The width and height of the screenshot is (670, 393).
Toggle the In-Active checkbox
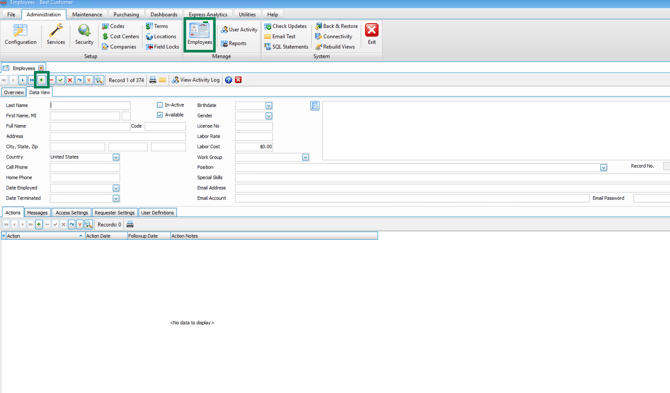point(160,105)
